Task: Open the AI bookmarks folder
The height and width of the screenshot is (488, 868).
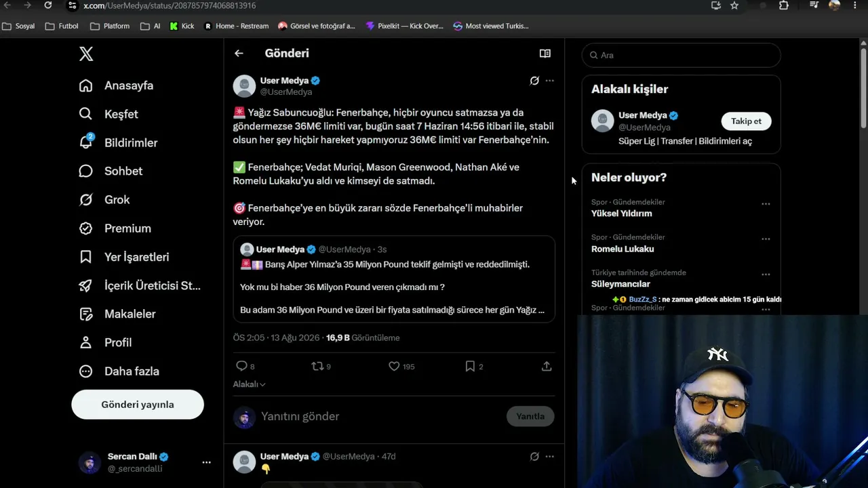Action: tap(151, 26)
